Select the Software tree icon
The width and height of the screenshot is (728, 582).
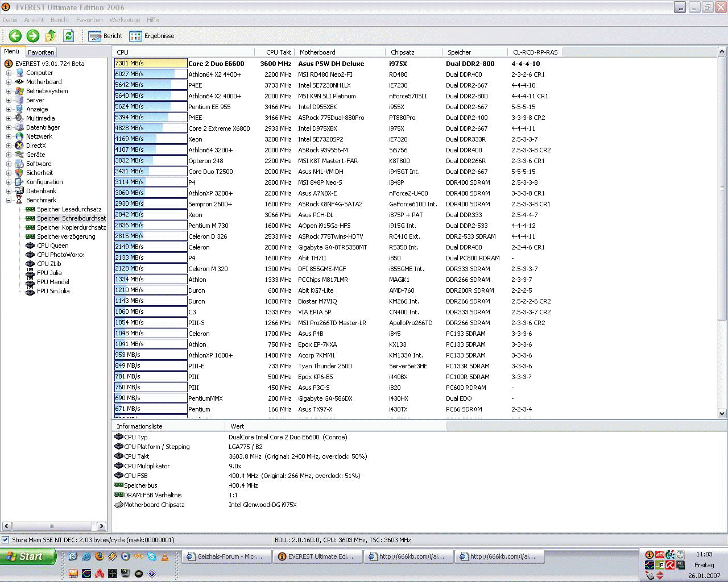[x=19, y=164]
